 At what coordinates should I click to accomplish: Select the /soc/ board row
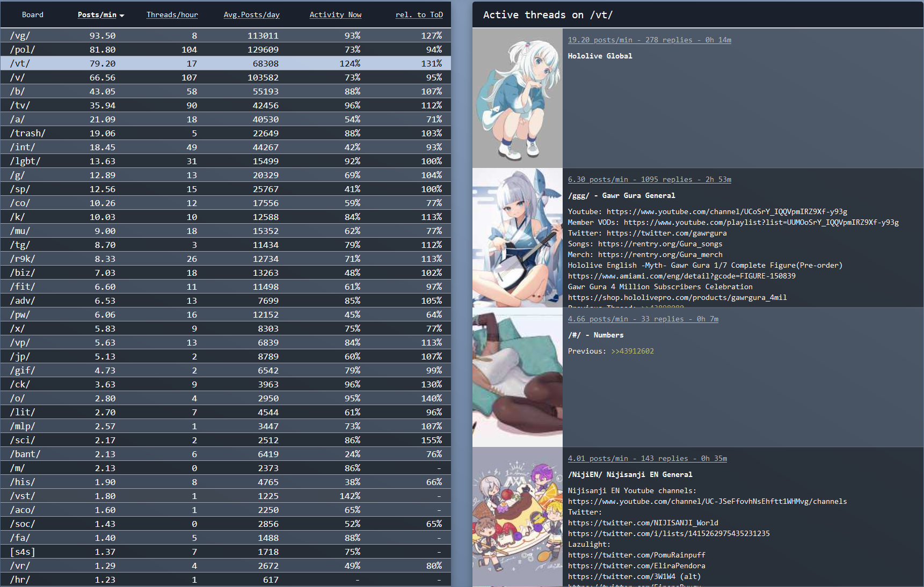click(x=225, y=524)
